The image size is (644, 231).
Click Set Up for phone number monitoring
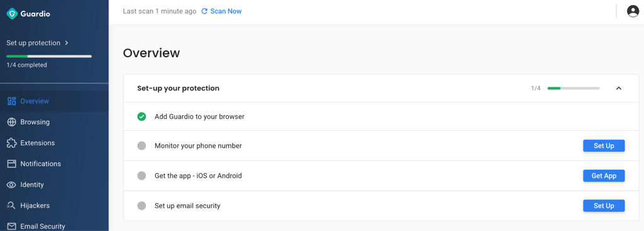[604, 145]
